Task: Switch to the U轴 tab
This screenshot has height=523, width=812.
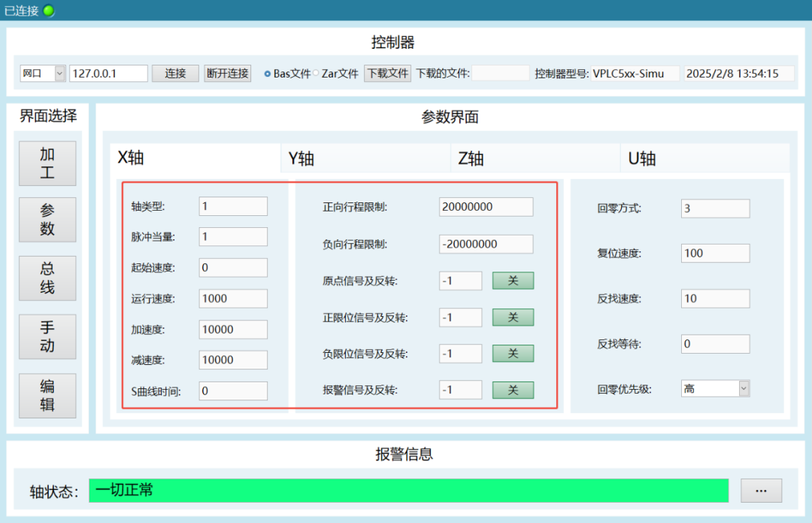Action: point(705,158)
